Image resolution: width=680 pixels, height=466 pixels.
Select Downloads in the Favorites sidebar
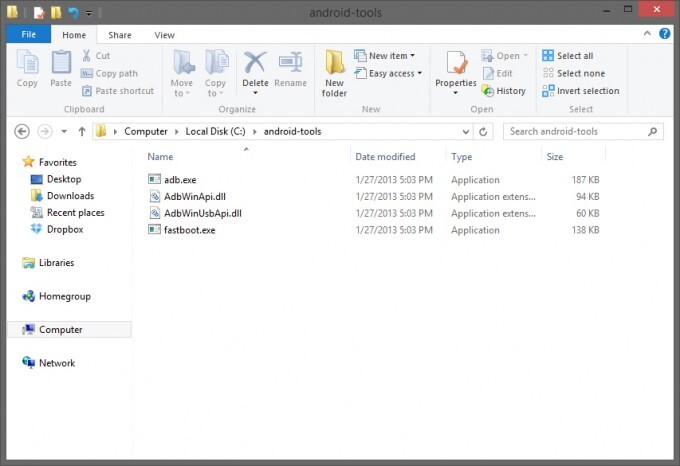(x=70, y=196)
